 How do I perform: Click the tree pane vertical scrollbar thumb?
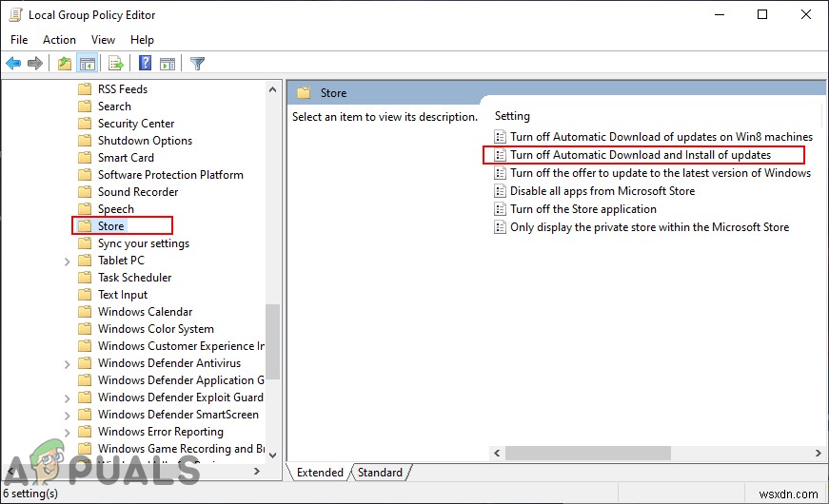pyautogui.click(x=273, y=341)
